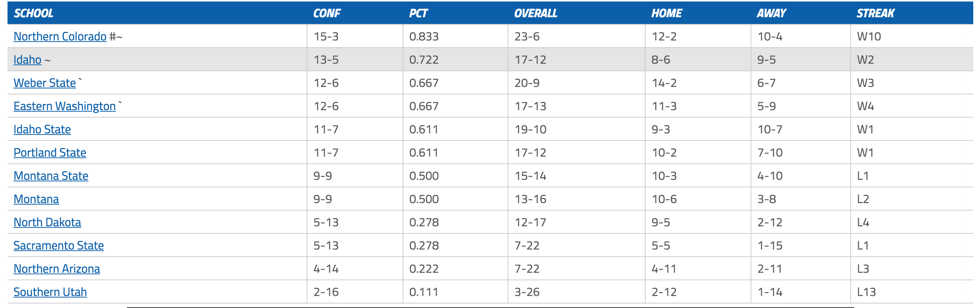Click Northern Colorado's W10 streak cell

869,36
